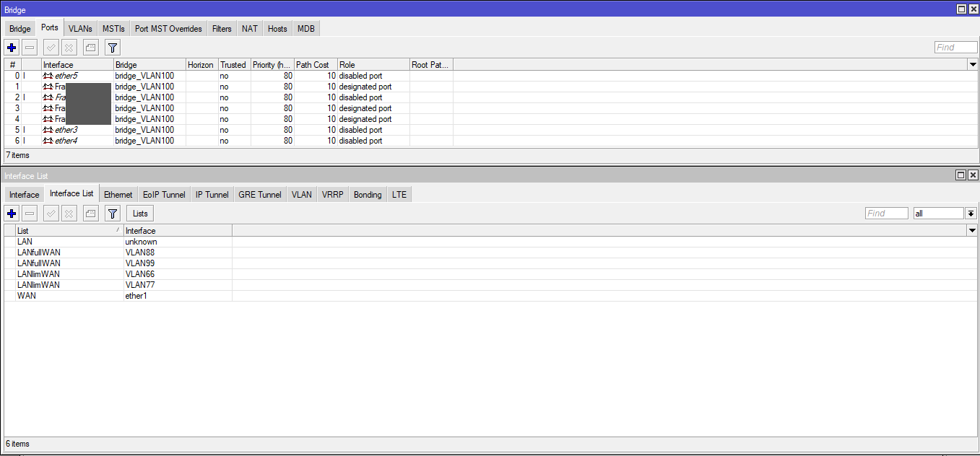Image resolution: width=980 pixels, height=456 pixels.
Task: Open the VLANs tab
Action: point(80,29)
